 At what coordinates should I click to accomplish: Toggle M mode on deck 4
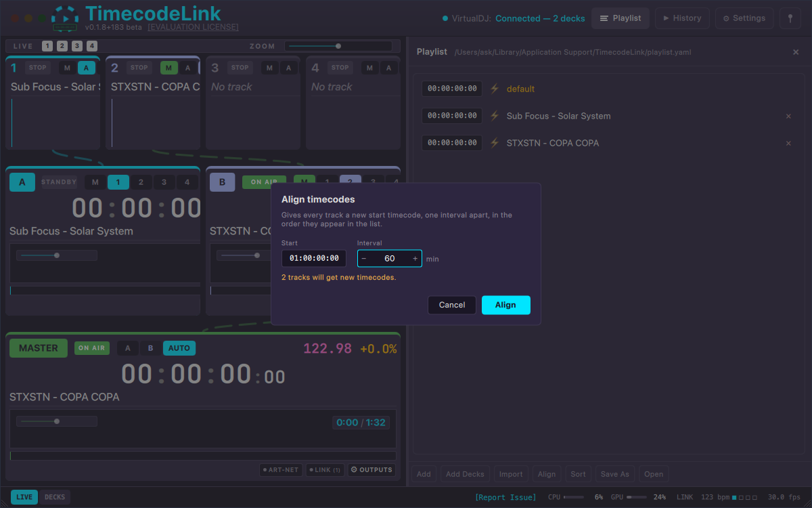(369, 68)
